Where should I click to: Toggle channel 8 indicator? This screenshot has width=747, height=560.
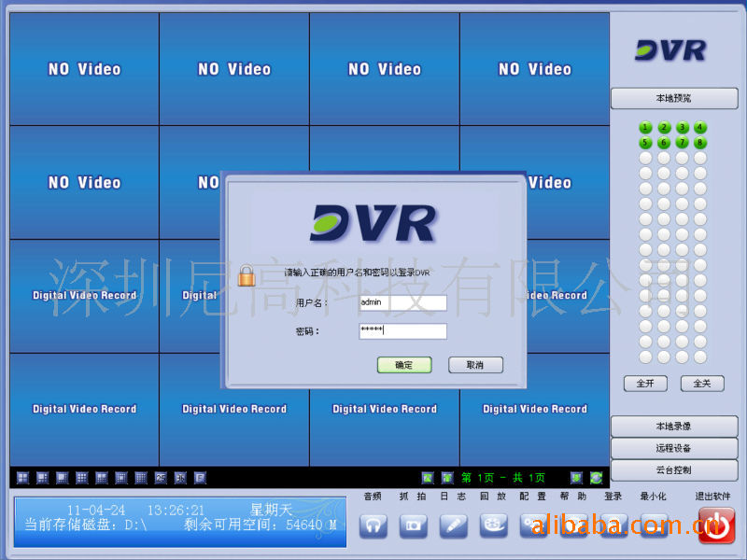(x=700, y=143)
